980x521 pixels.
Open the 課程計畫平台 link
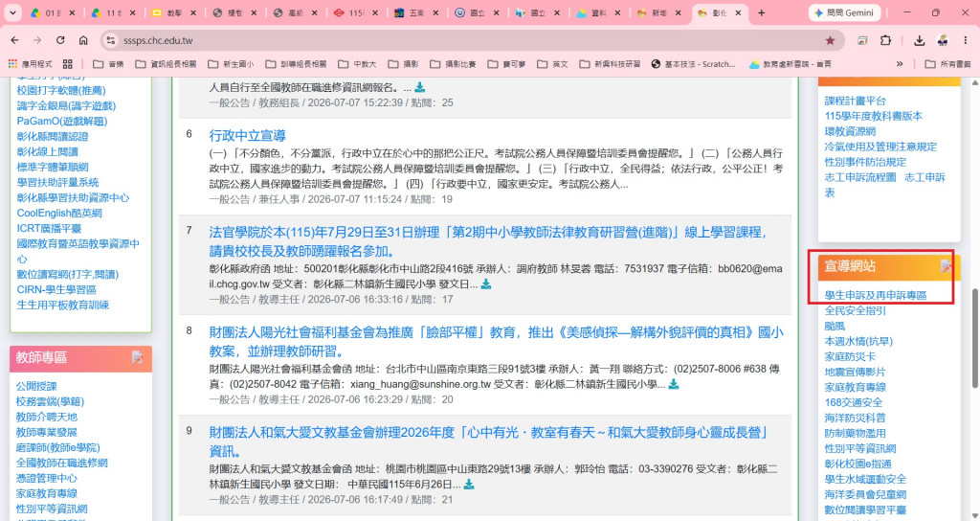[x=855, y=101]
